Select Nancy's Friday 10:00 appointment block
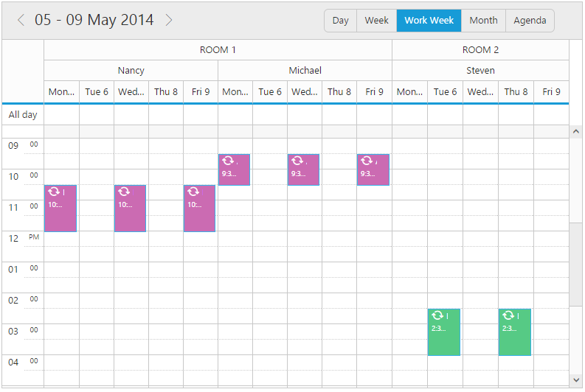 (x=199, y=214)
